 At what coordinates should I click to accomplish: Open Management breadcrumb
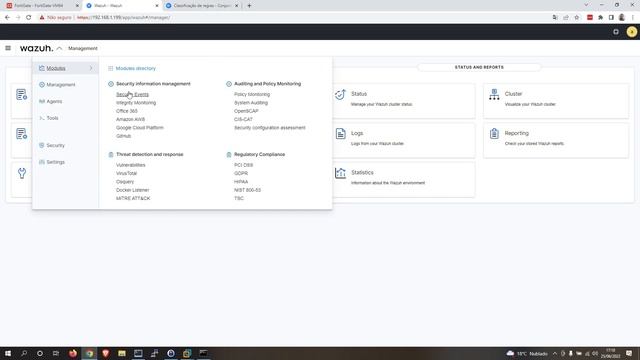click(83, 48)
